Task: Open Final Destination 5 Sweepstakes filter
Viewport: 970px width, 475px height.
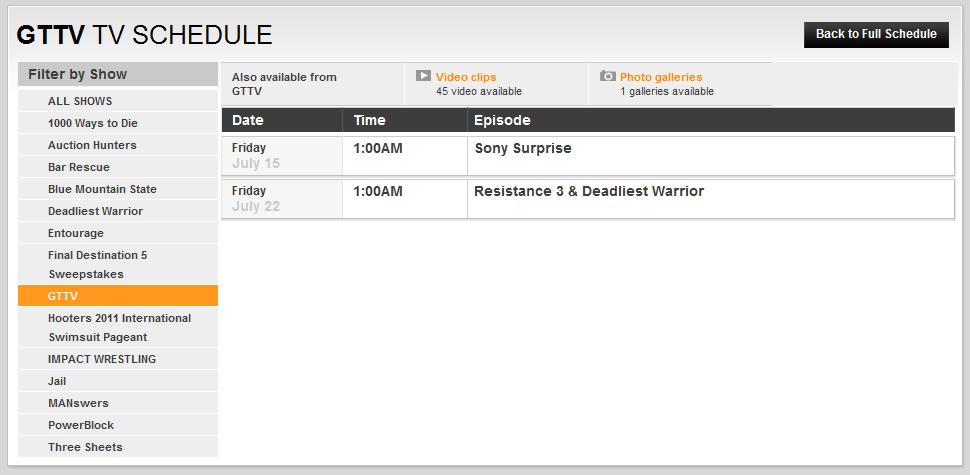Action: [97, 264]
